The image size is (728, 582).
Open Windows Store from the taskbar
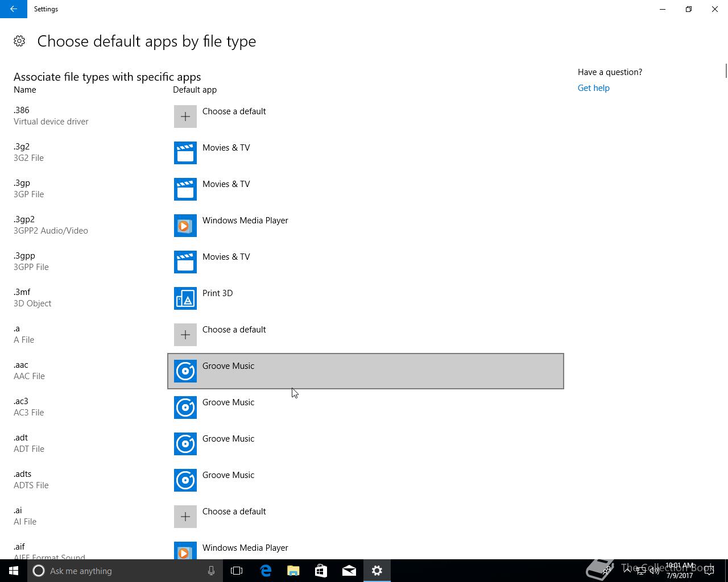pyautogui.click(x=321, y=571)
